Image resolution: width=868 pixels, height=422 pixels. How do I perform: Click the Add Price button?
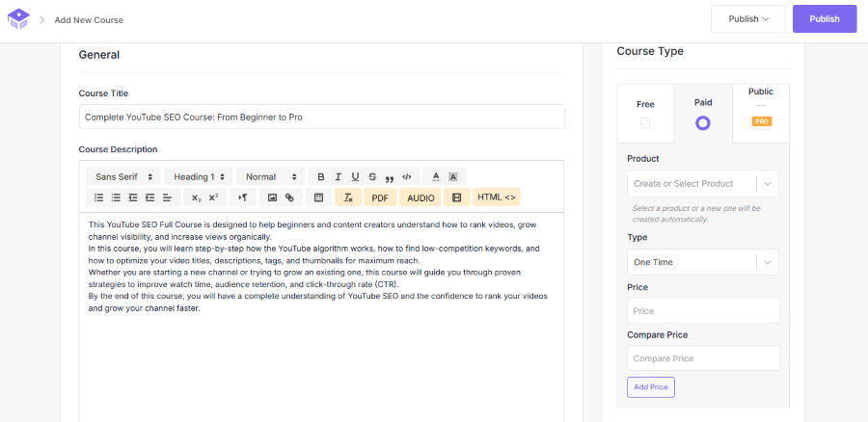(x=651, y=387)
